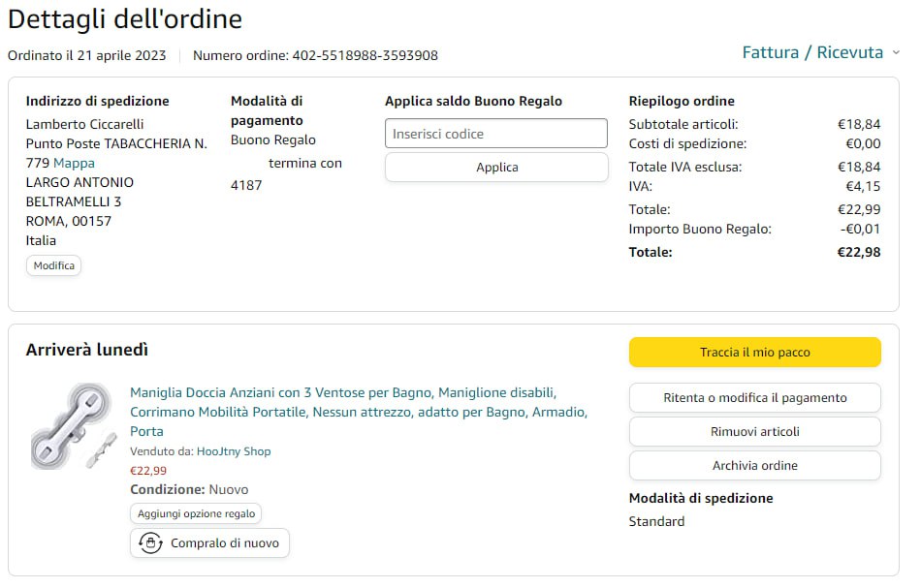Open the shower handle product thumbnail

click(x=74, y=425)
